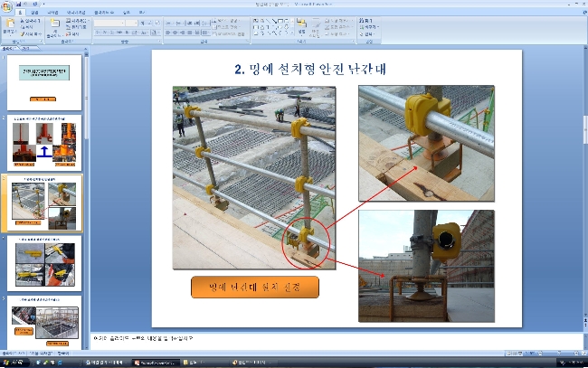Expand the font name combo box
This screenshot has width=588, height=368.
pyautogui.click(x=109, y=24)
